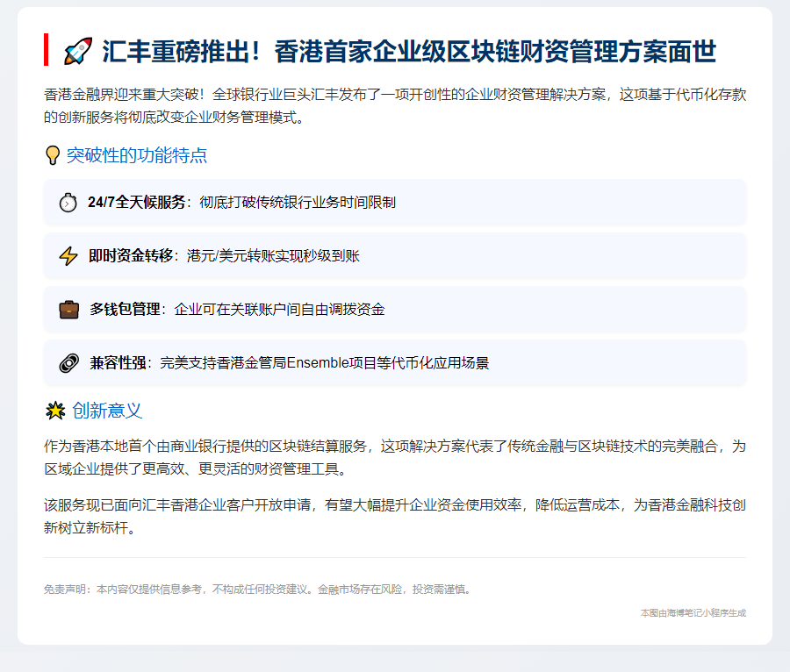Click the briefcase icon for 多钱包管理
The height and width of the screenshot is (672, 790).
click(x=69, y=310)
